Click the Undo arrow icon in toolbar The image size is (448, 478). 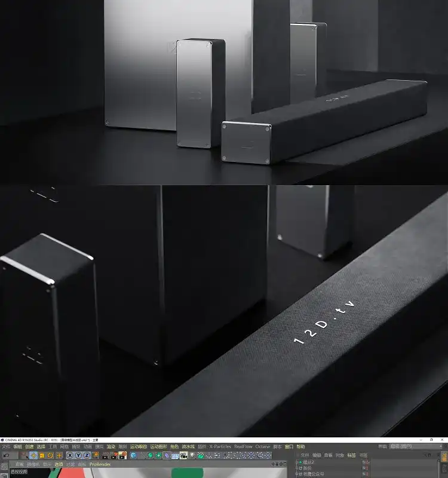(7, 455)
